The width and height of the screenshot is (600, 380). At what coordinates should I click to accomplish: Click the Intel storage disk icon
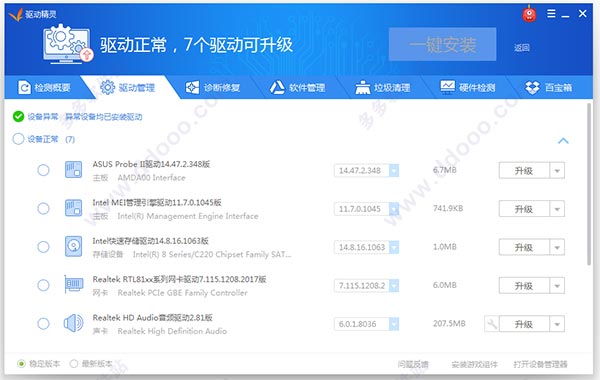click(73, 246)
